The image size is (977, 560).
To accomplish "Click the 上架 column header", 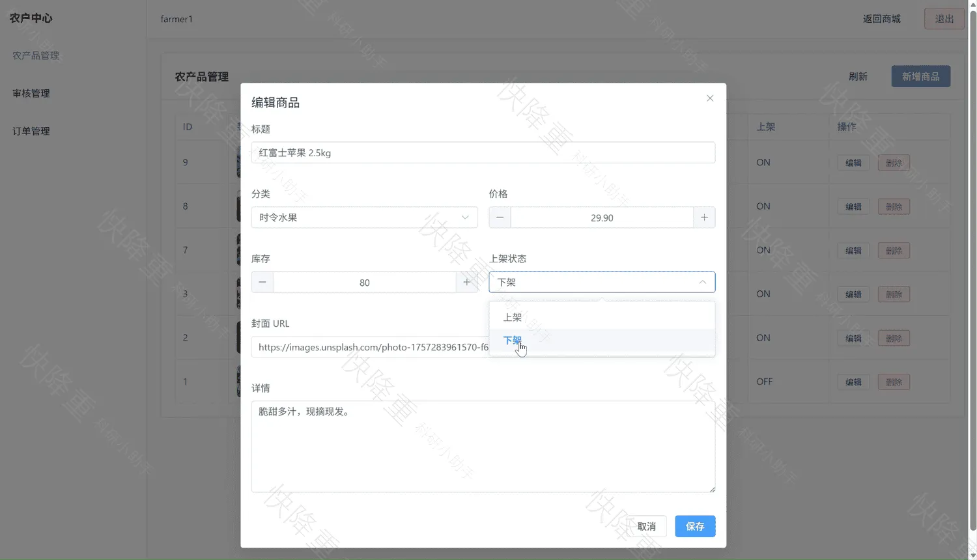I will coord(765,127).
